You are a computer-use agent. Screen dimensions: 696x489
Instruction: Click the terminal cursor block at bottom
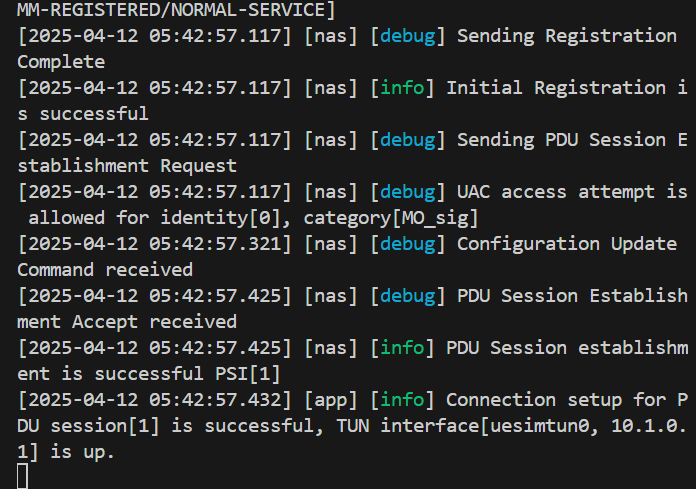coord(23,476)
